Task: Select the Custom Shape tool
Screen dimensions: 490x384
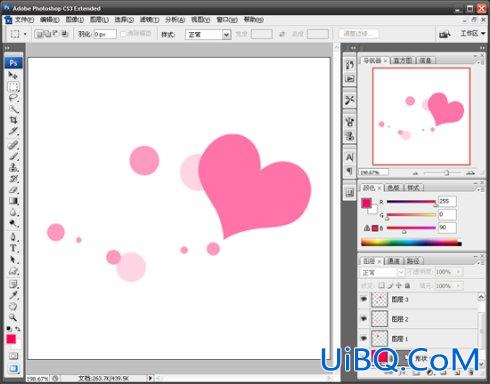Action: 13,271
